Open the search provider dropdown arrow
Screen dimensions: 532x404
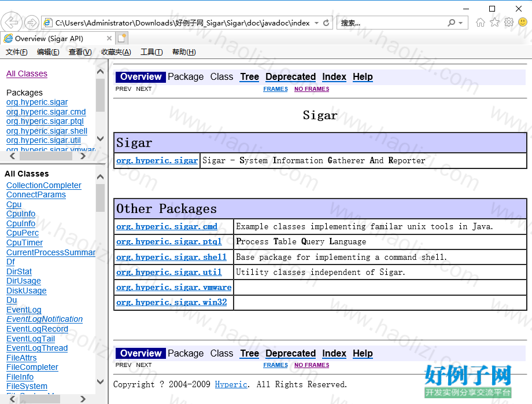[460, 23]
